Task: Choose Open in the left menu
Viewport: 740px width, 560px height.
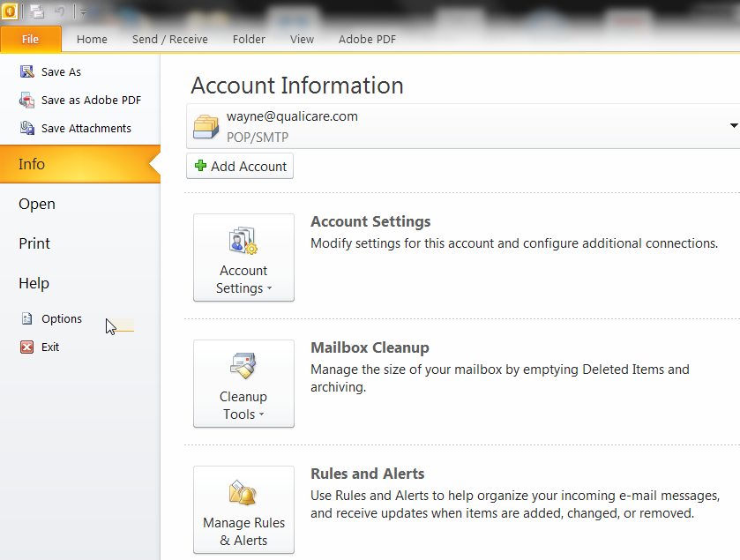Action: click(37, 204)
